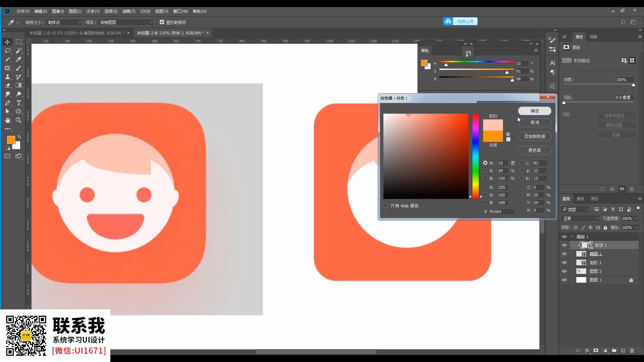Select the Zoom tool
The image size is (644, 362).
19,120
